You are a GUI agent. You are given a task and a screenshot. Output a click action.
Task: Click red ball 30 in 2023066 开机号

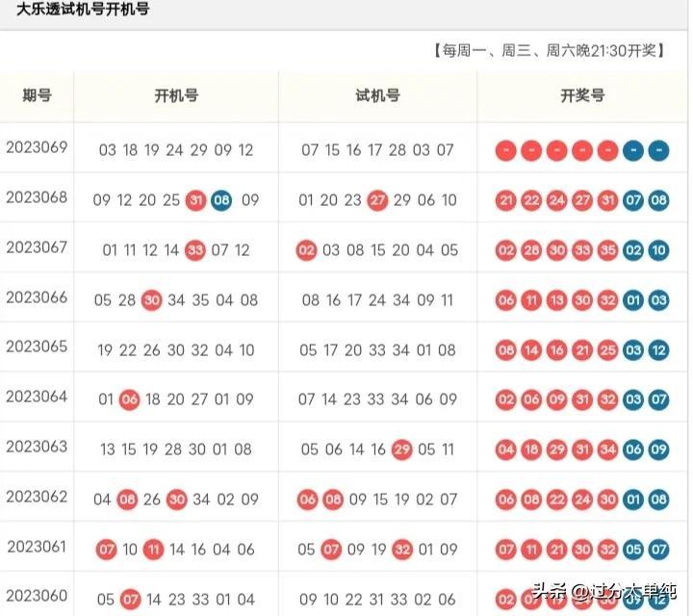(152, 300)
